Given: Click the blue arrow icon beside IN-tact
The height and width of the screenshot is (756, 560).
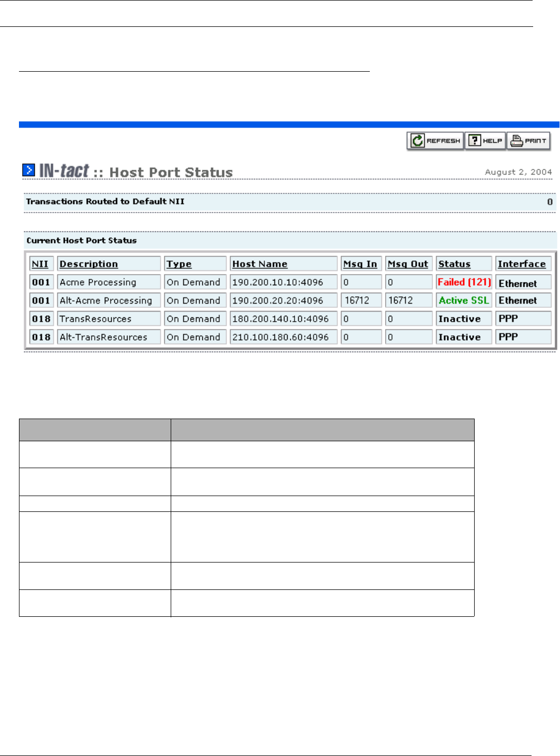Looking at the screenshot, I should tap(28, 170).
